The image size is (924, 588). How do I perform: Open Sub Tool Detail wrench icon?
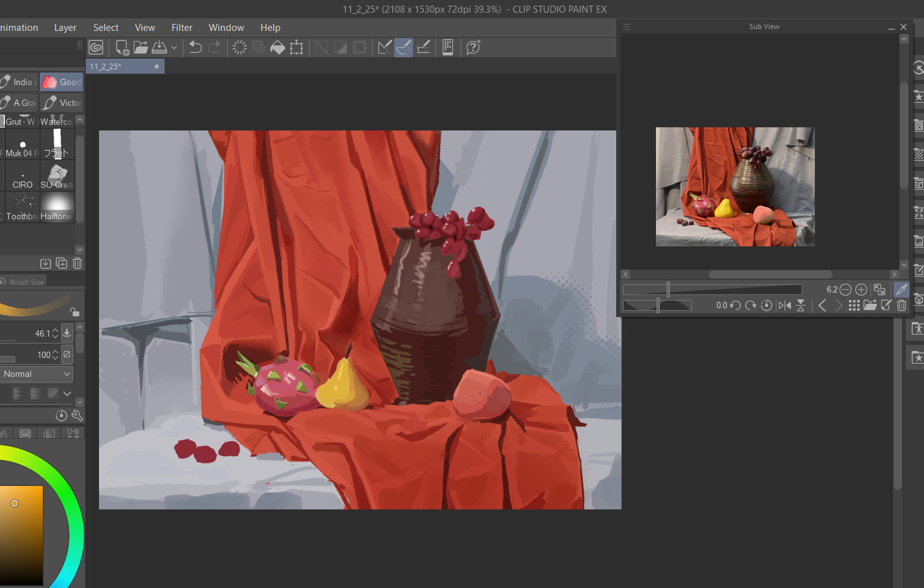tap(77, 415)
